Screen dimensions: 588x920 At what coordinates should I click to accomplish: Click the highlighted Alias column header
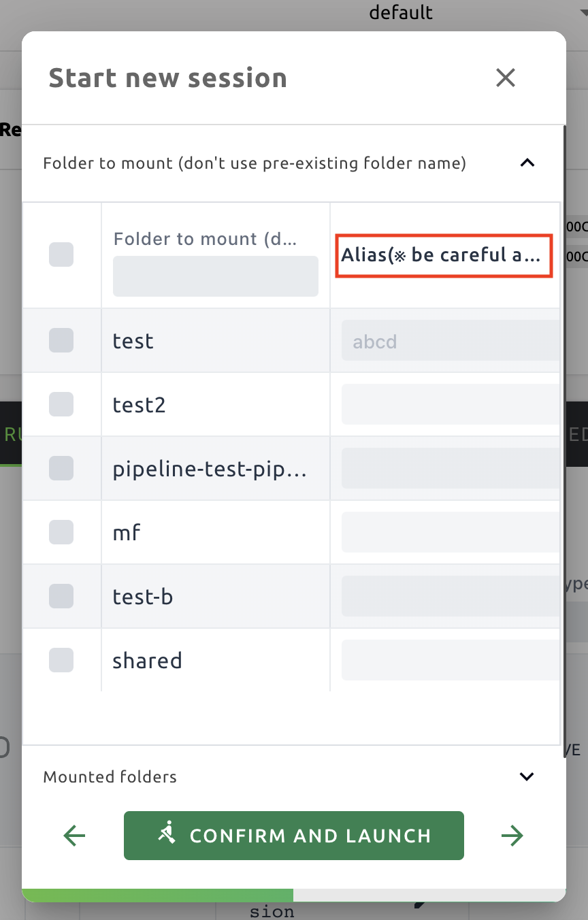pos(444,256)
